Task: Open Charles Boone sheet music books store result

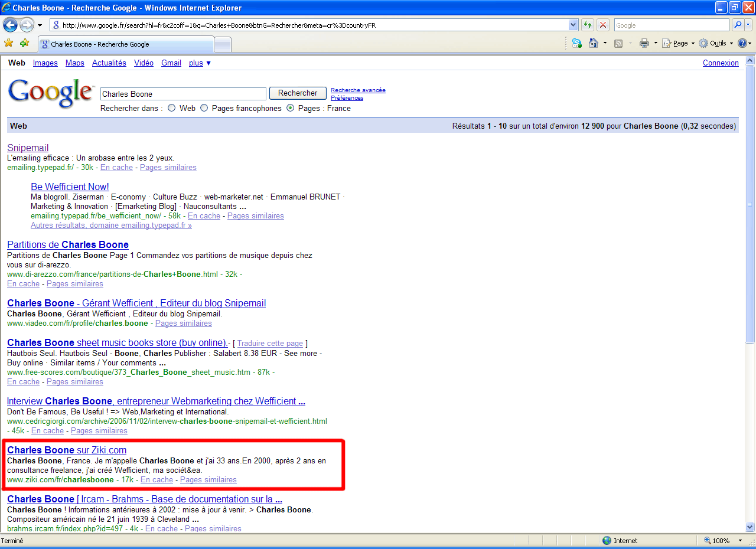Action: (x=117, y=342)
